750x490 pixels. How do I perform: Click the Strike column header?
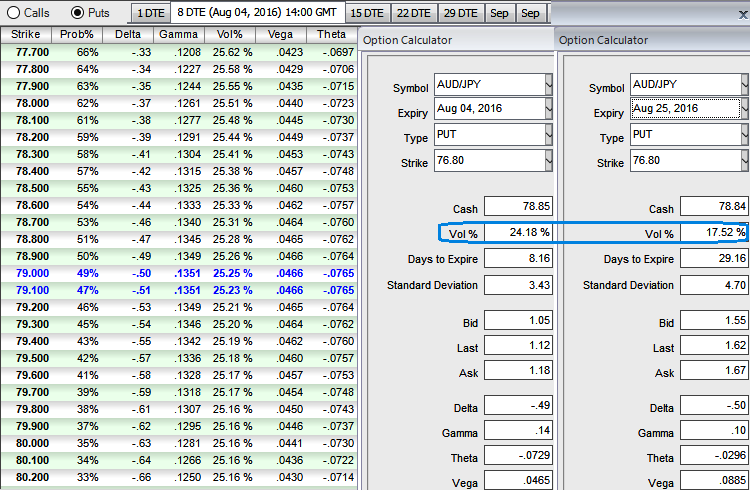(25, 35)
